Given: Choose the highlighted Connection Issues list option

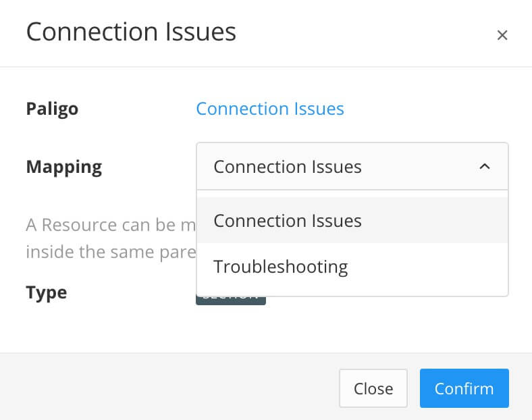Looking at the screenshot, I should coord(288,221).
